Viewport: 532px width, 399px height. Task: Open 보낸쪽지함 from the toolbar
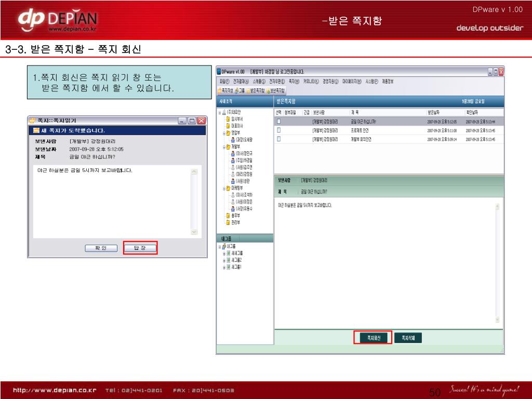point(275,90)
